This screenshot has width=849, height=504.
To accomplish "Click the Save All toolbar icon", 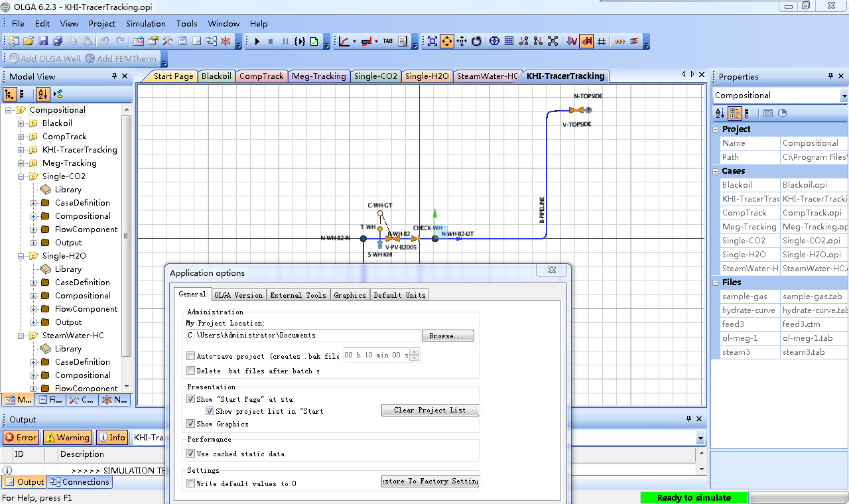I will (x=58, y=41).
